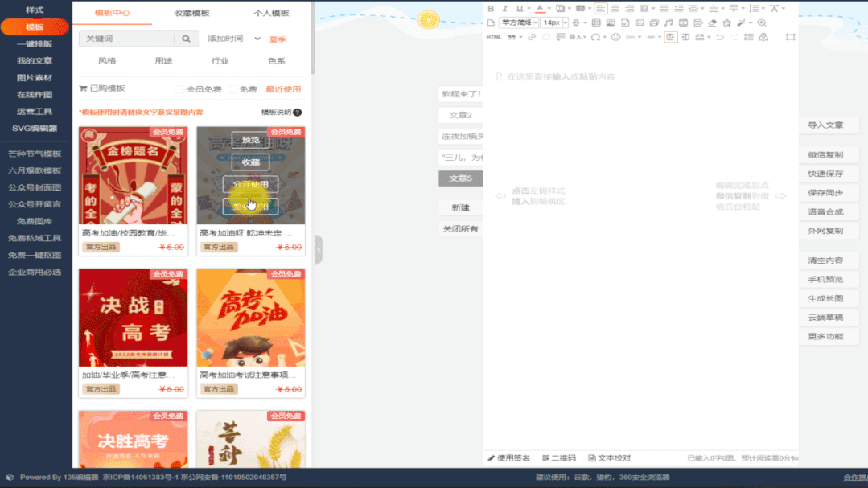
Task: Search with the magnifier button beside keyword field
Action: 186,39
